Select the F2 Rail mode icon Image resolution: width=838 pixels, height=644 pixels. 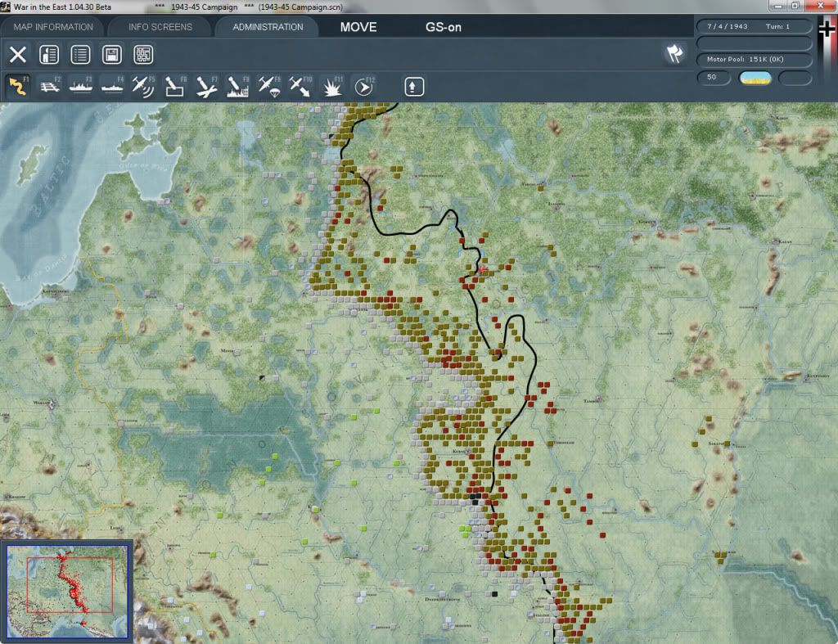(x=50, y=87)
